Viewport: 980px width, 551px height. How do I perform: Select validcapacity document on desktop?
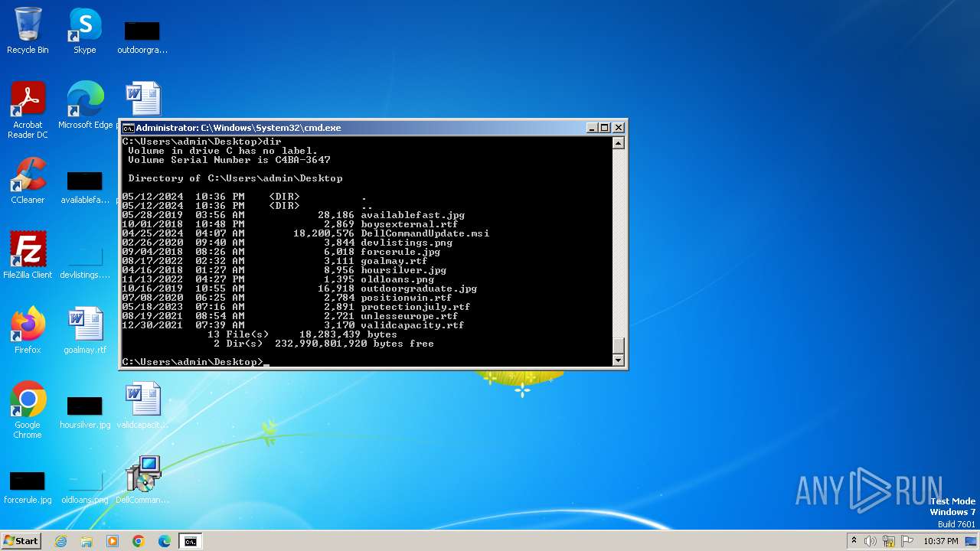click(142, 406)
